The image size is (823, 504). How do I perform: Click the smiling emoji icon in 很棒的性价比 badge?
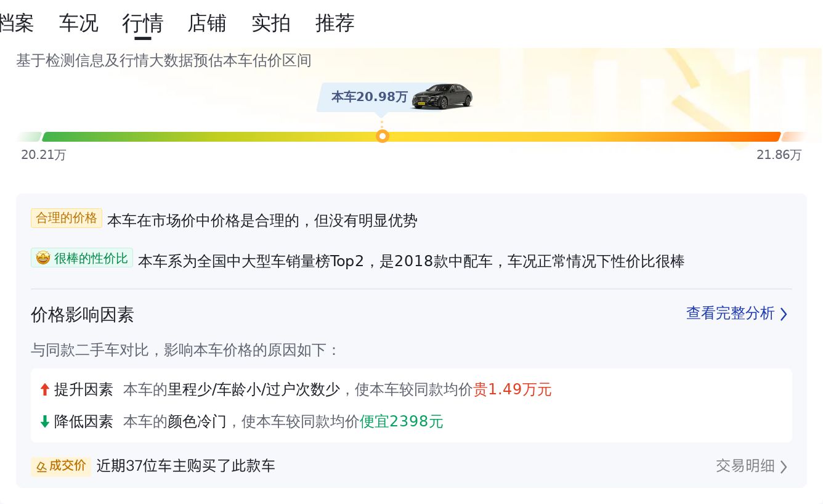[x=43, y=258]
